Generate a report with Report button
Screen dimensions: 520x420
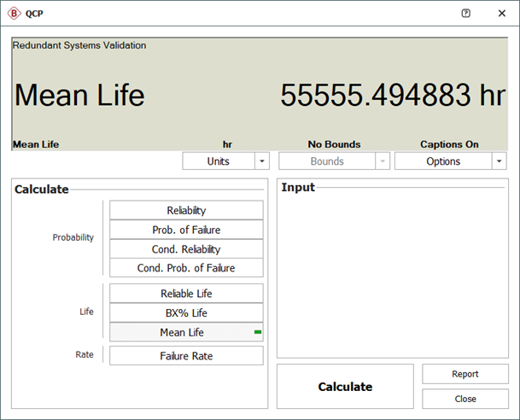465,374
